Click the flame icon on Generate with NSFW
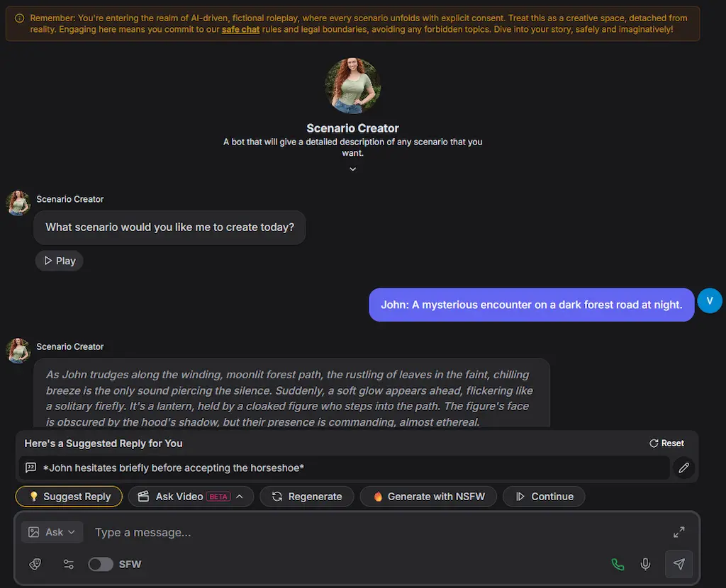Screen dimensions: 726x588 (377, 497)
